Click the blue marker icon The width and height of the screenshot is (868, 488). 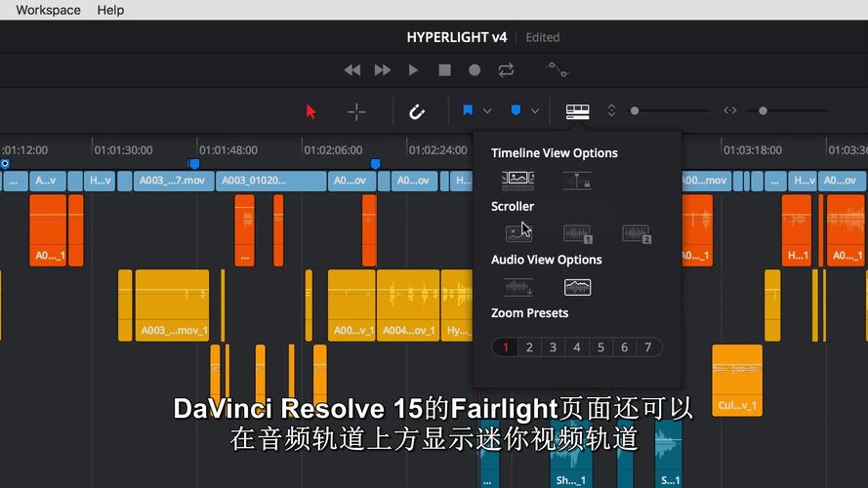[x=516, y=110]
